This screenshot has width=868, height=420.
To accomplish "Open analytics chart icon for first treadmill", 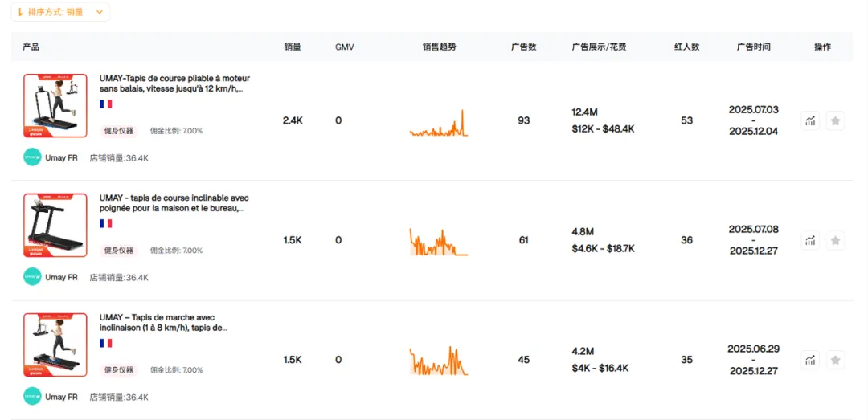I will (810, 120).
